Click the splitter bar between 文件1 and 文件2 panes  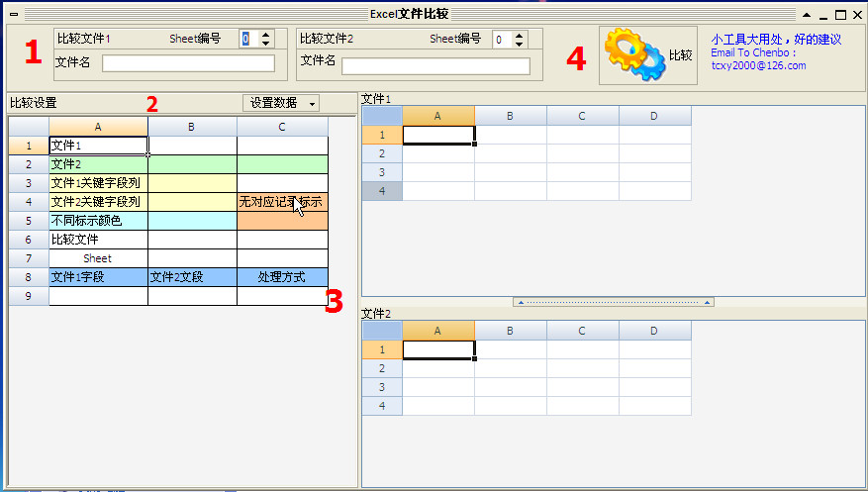click(x=614, y=302)
